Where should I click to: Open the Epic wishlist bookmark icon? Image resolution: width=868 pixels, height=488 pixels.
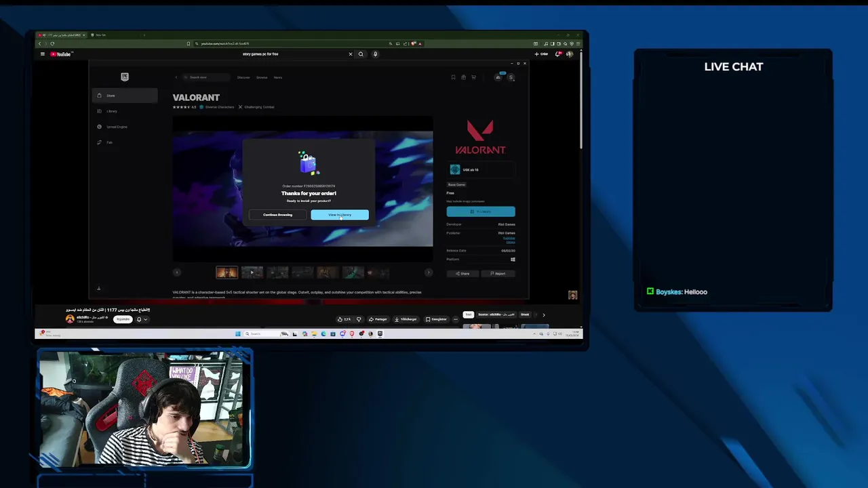coord(453,77)
